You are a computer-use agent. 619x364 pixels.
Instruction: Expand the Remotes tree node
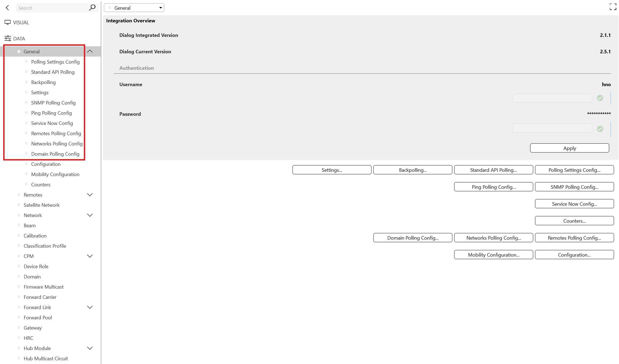pos(90,195)
